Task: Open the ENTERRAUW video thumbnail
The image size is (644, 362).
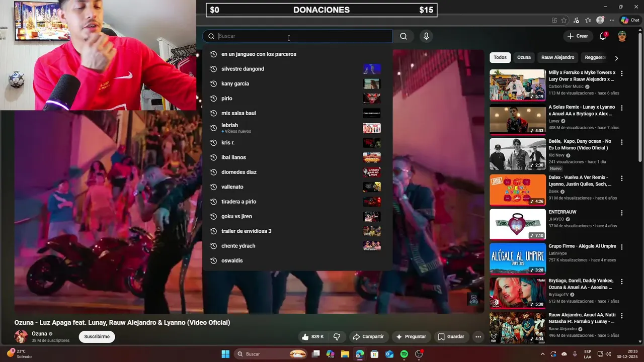Action: click(x=518, y=224)
